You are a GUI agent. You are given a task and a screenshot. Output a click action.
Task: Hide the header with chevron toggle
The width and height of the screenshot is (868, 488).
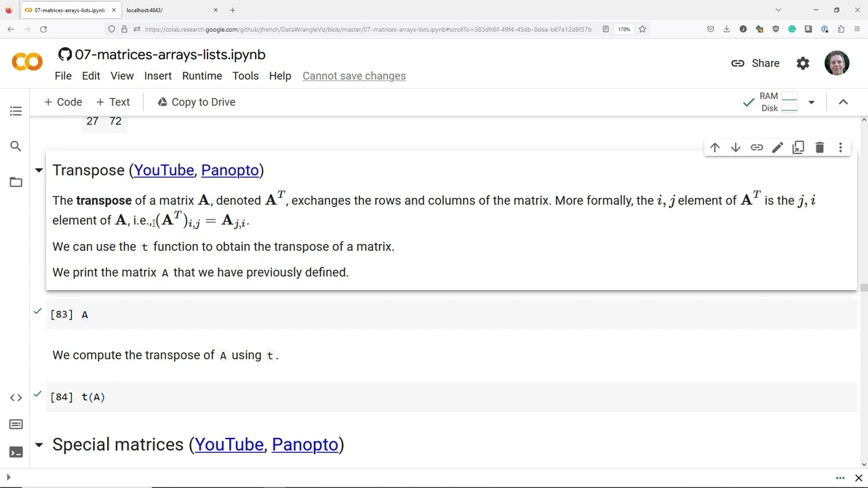[843, 102]
